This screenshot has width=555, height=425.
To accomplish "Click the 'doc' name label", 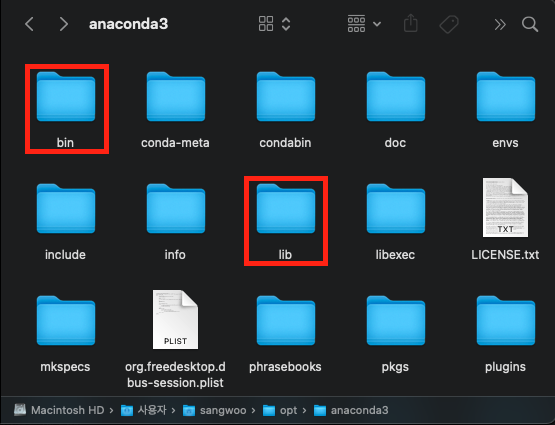I will pyautogui.click(x=395, y=143).
